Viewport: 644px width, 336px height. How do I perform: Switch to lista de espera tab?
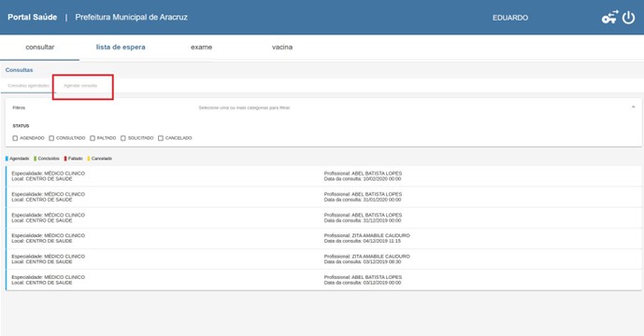coord(121,48)
